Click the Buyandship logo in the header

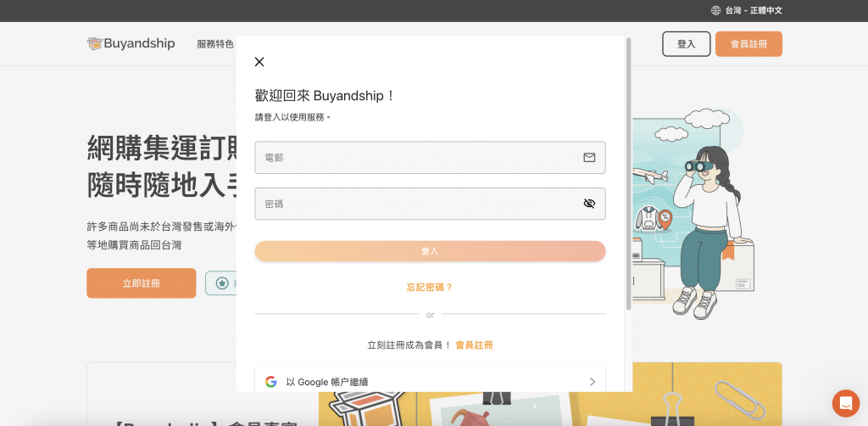(x=131, y=44)
